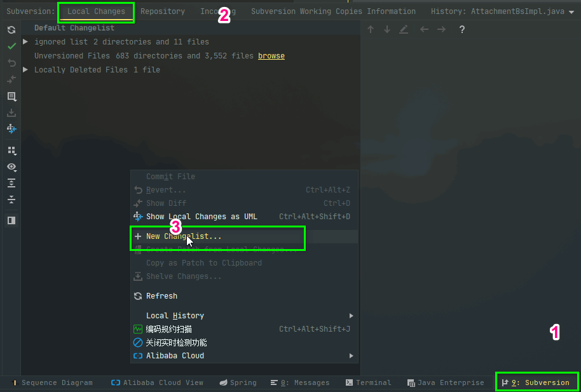Open the Group By icon menu
The image size is (581, 392).
click(x=11, y=151)
